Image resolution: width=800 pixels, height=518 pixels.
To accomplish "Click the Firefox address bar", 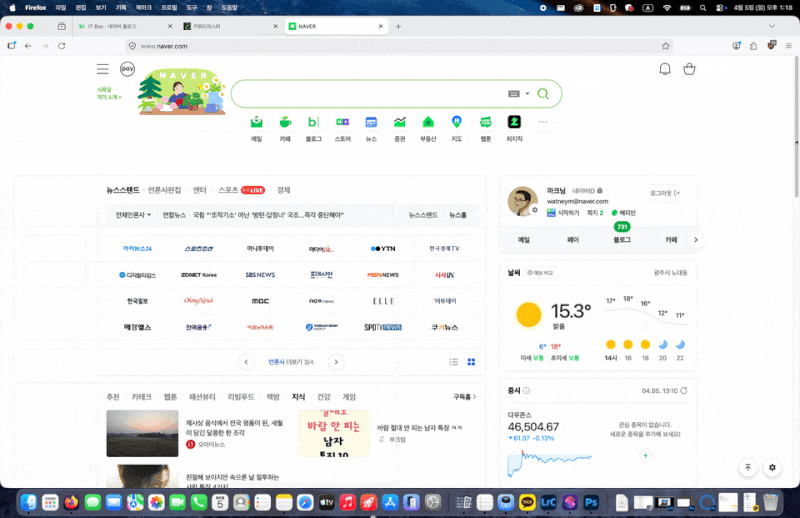I will coord(398,46).
